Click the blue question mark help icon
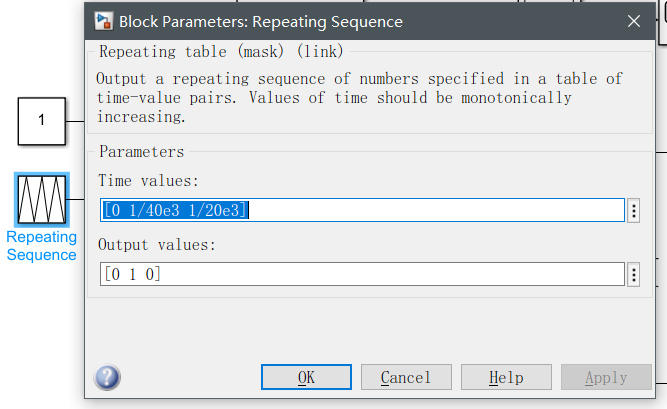Screen dimensions: 667x409 click(x=107, y=377)
